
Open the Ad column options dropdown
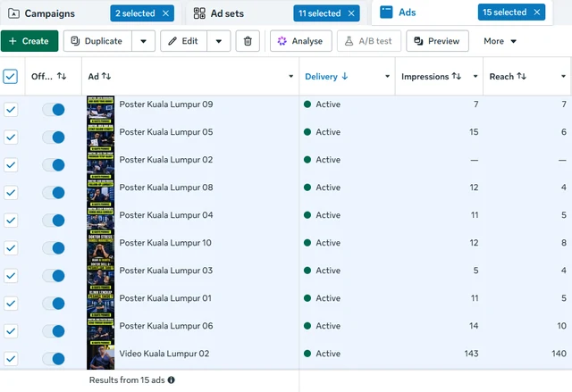pos(290,76)
